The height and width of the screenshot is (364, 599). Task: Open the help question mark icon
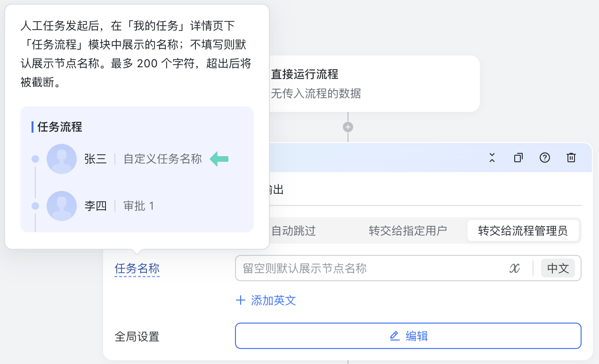tap(545, 158)
